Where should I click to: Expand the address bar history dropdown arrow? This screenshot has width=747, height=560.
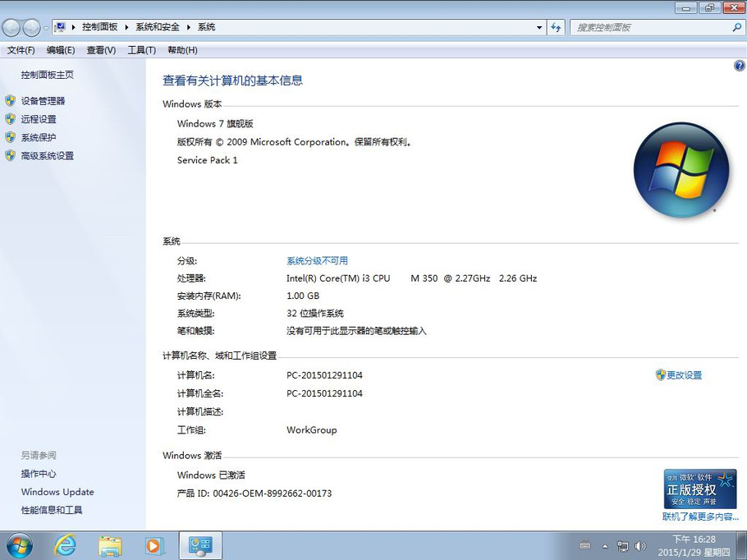[x=539, y=27]
